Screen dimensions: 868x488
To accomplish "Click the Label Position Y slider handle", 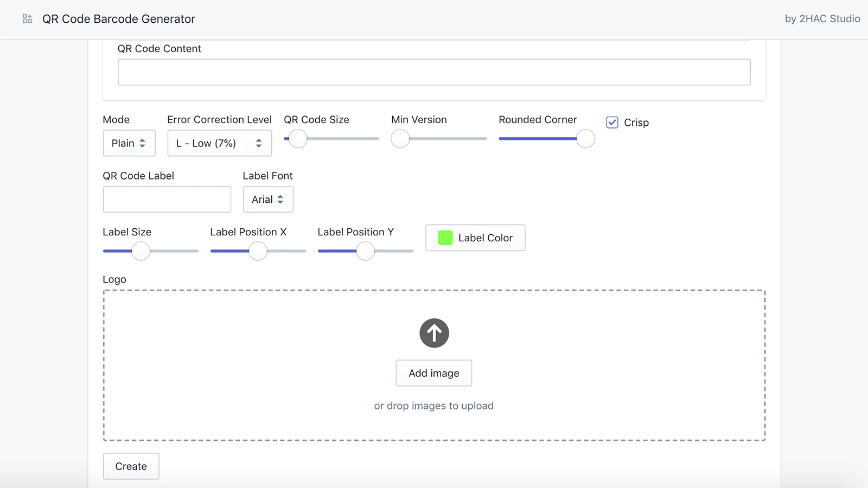I will pyautogui.click(x=365, y=251).
